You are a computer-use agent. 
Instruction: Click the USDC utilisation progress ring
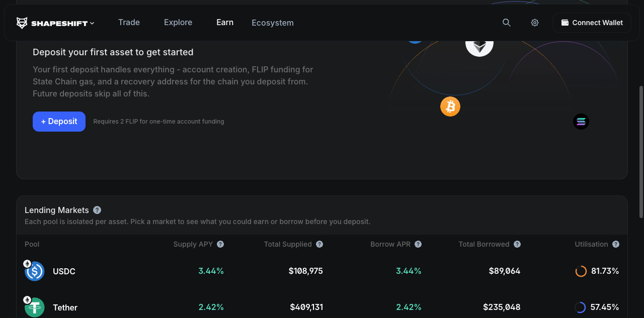tap(581, 271)
